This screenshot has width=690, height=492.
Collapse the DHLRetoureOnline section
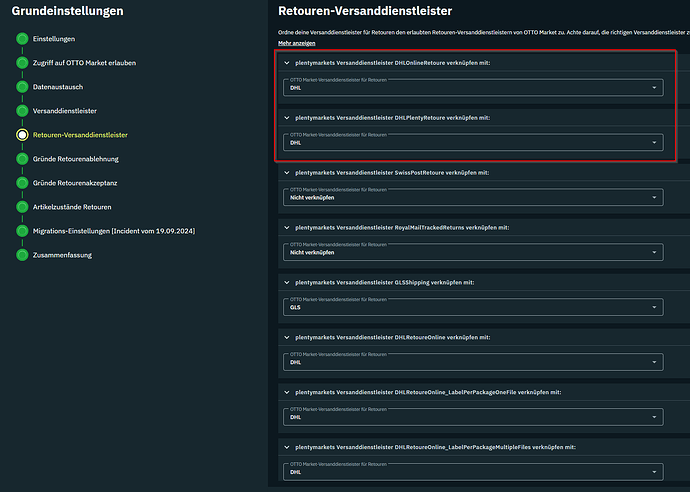pyautogui.click(x=287, y=338)
